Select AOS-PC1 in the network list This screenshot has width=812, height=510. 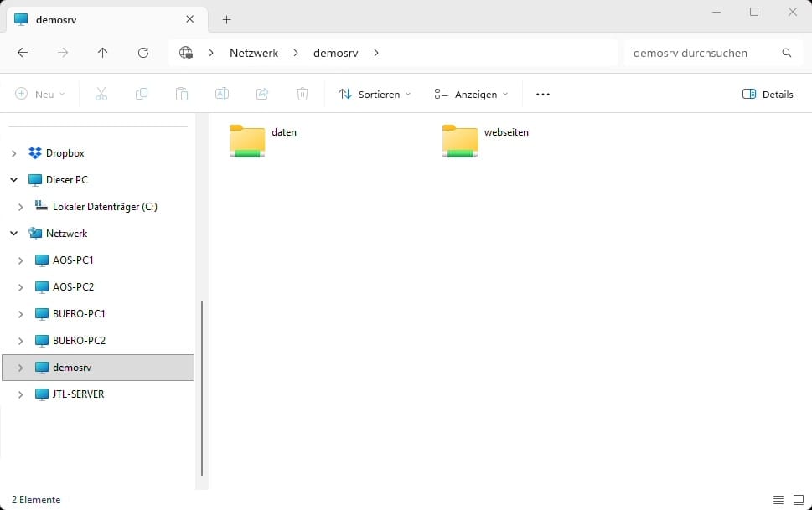pyautogui.click(x=73, y=260)
